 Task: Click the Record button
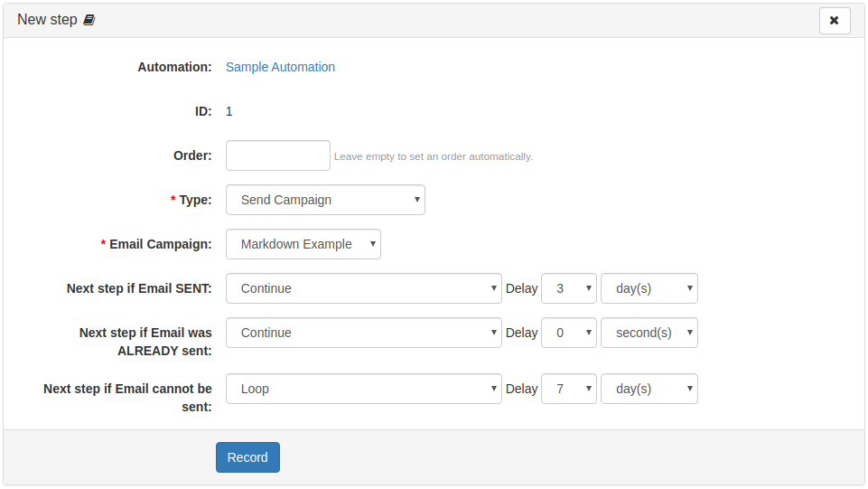click(x=247, y=457)
